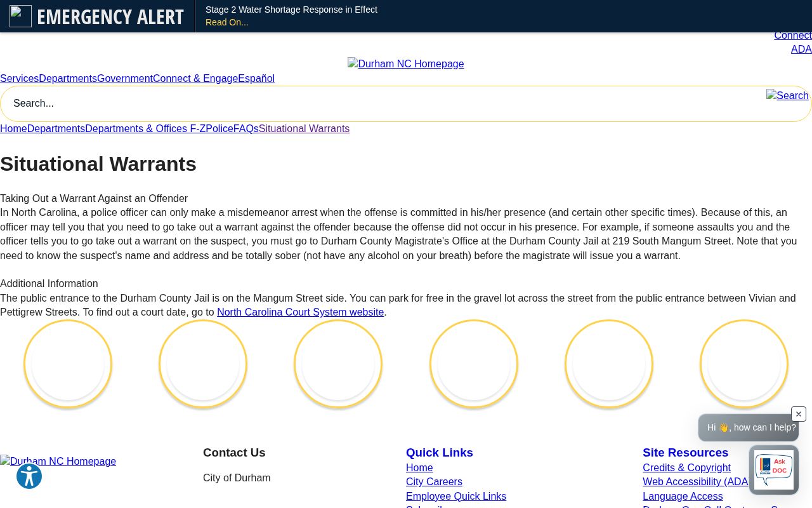812x508 pixels.
Task: Click the Situational Warrants breadcrumb
Action: 304,129
